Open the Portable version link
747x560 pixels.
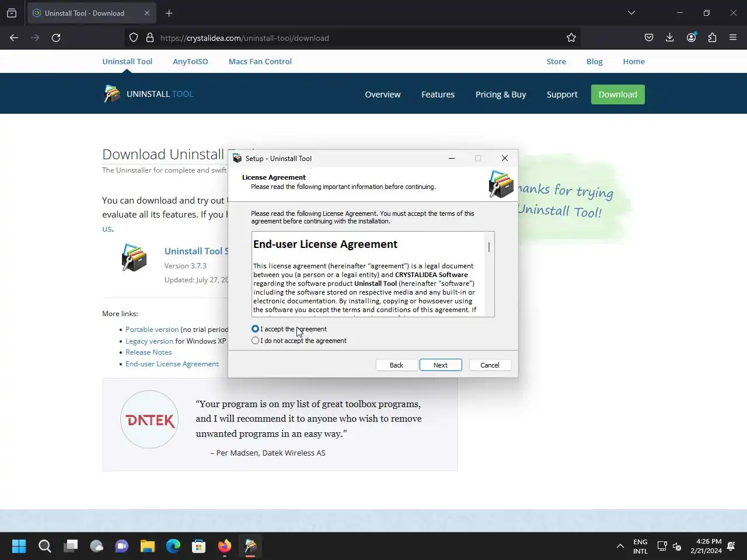point(152,330)
